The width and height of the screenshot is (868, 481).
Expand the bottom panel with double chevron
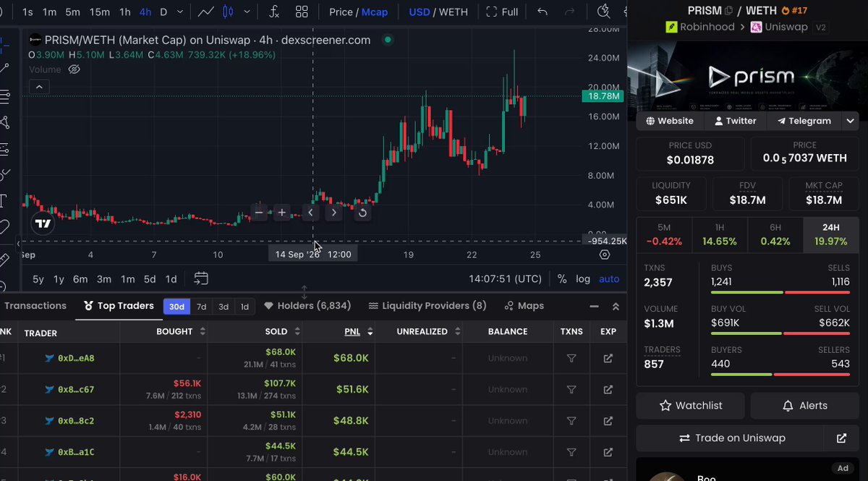(616, 306)
